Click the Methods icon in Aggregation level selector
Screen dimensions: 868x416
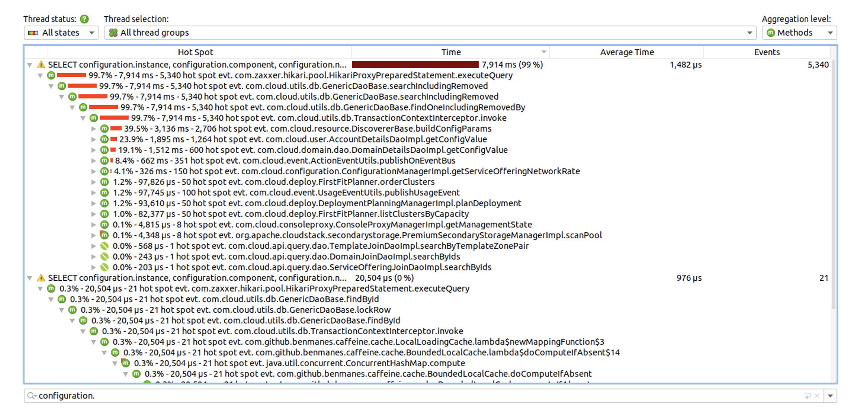pyautogui.click(x=771, y=32)
